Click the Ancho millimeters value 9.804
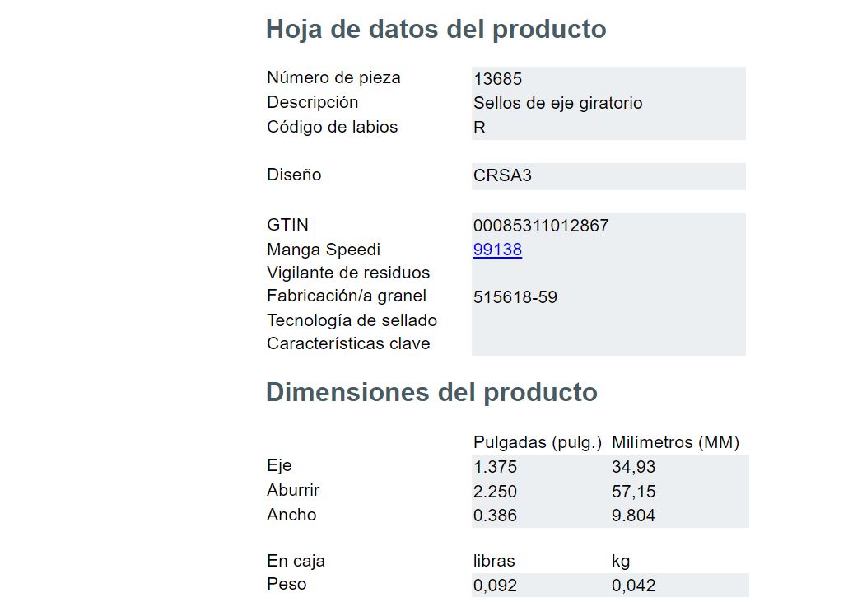This screenshot has height=616, width=862. click(x=634, y=516)
